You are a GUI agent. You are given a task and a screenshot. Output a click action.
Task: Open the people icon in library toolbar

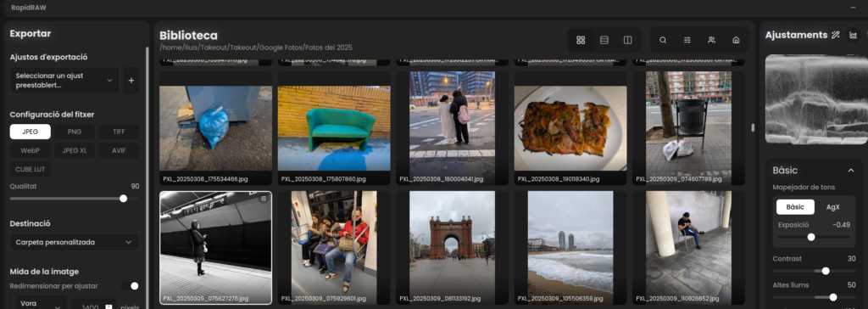point(711,40)
